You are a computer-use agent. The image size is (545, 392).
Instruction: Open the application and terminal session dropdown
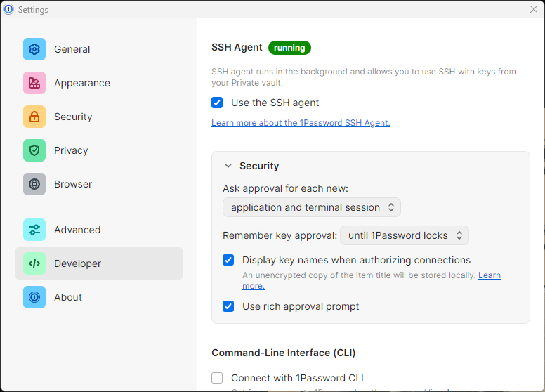point(312,207)
